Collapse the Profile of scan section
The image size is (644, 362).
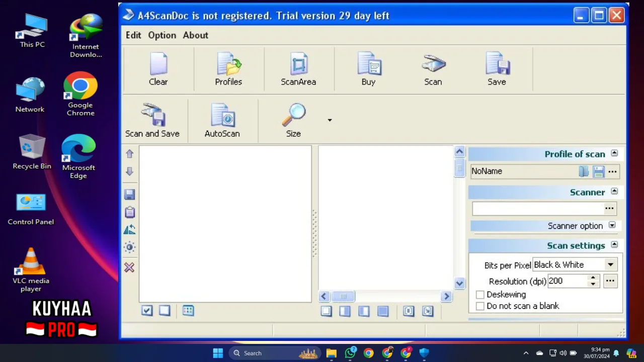pyautogui.click(x=614, y=153)
